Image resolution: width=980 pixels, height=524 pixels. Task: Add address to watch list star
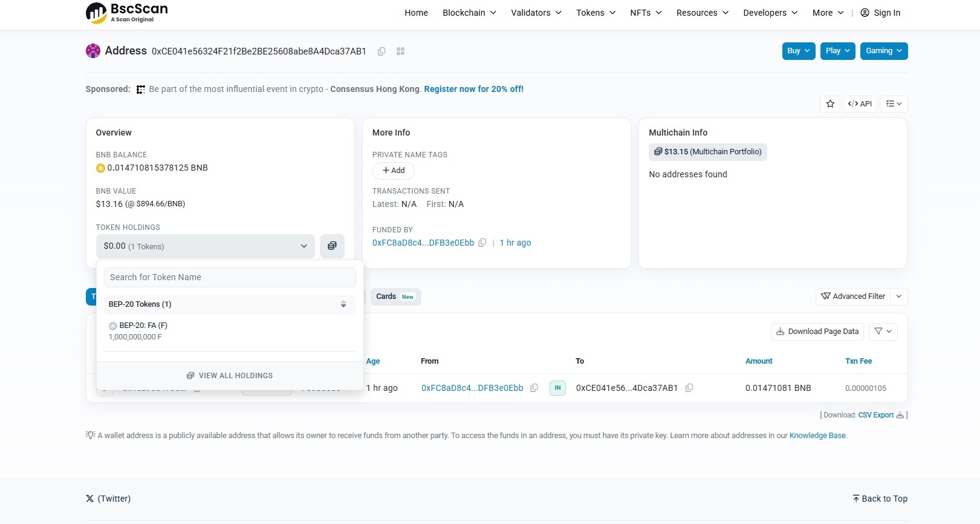[830, 104]
